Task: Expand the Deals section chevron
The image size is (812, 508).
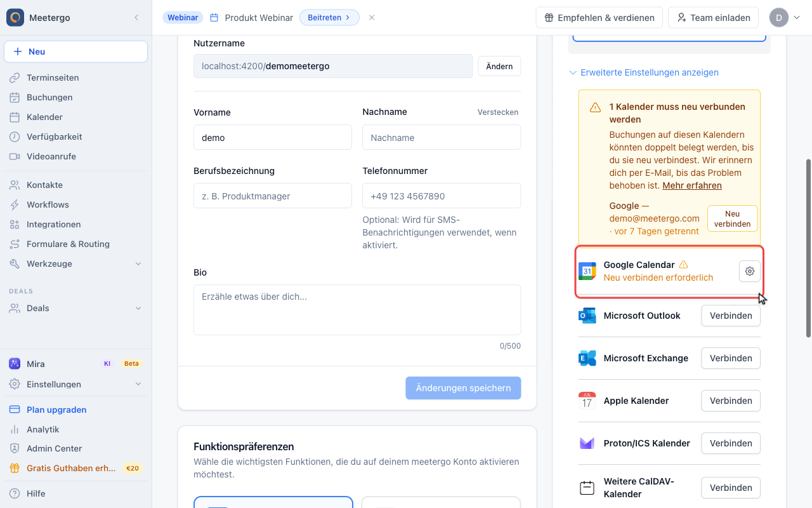Action: pyautogui.click(x=138, y=308)
